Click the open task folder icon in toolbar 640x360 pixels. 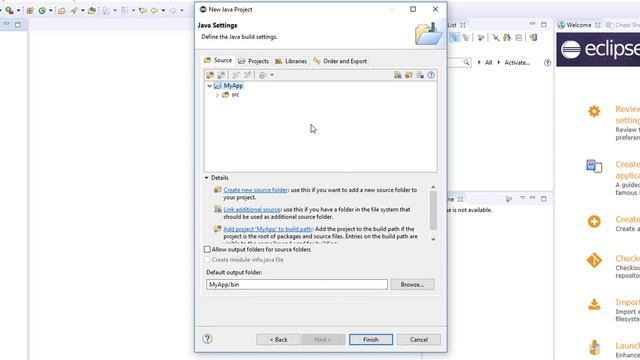(x=92, y=11)
